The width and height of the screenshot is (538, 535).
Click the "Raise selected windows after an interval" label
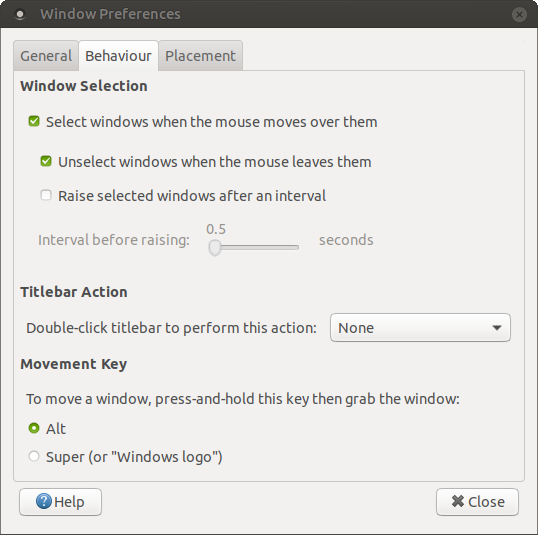(x=192, y=196)
